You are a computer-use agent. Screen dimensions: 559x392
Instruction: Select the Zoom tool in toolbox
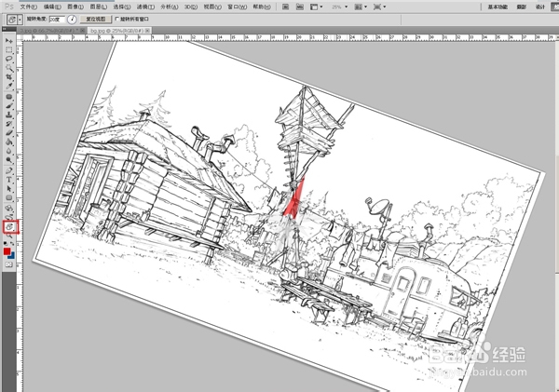[x=9, y=236]
